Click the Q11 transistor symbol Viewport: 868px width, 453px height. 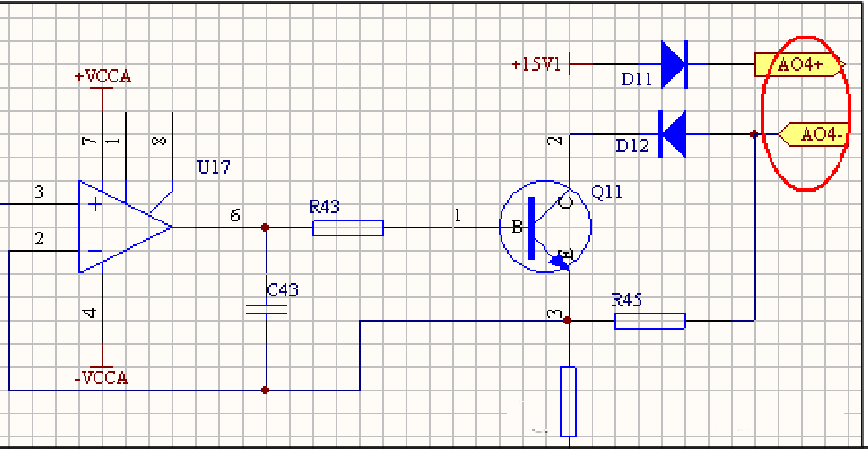click(545, 227)
